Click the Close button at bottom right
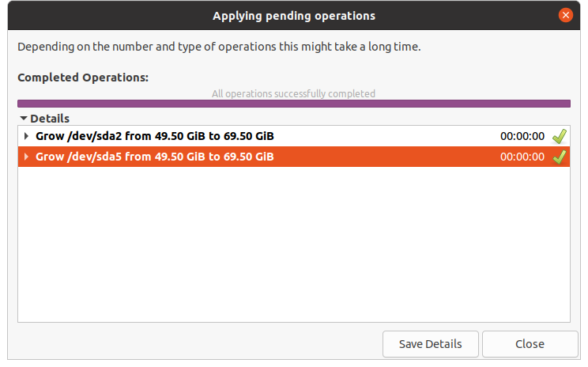The height and width of the screenshot is (367, 588). tap(530, 344)
